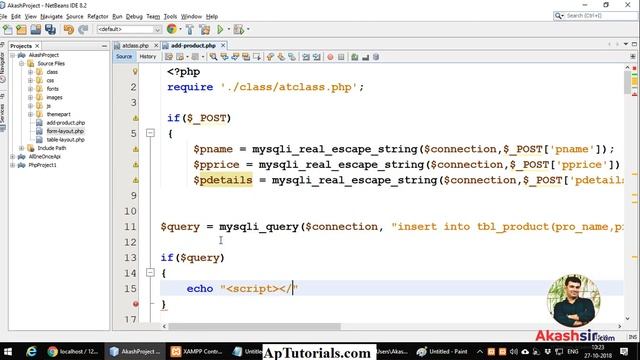Close the add-product.php editor tab
This screenshot has height=360, width=640.
(223, 45)
